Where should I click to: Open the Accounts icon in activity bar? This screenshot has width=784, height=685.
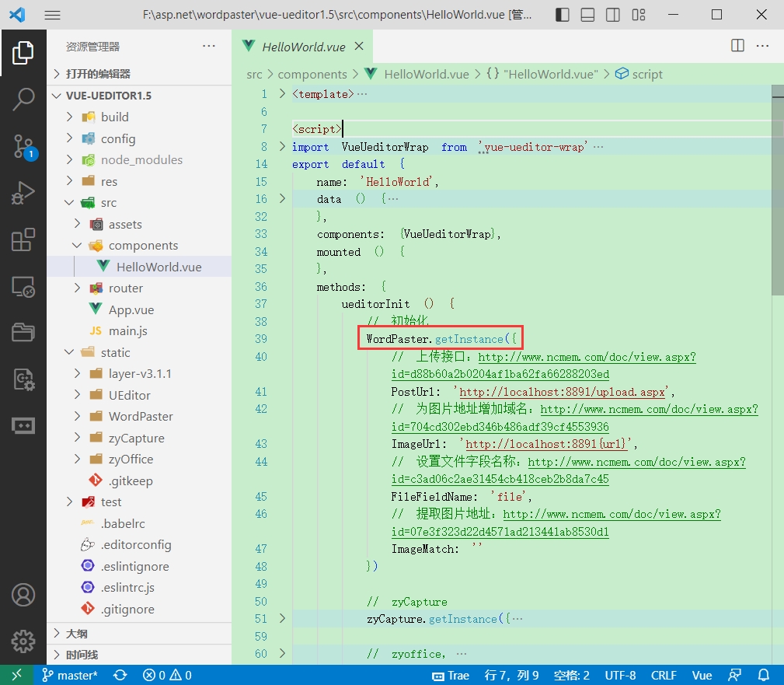(x=23, y=595)
